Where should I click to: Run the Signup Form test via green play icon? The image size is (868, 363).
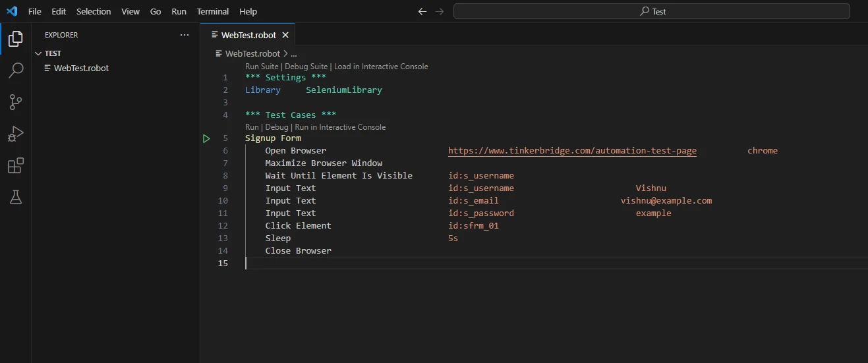[x=206, y=138]
